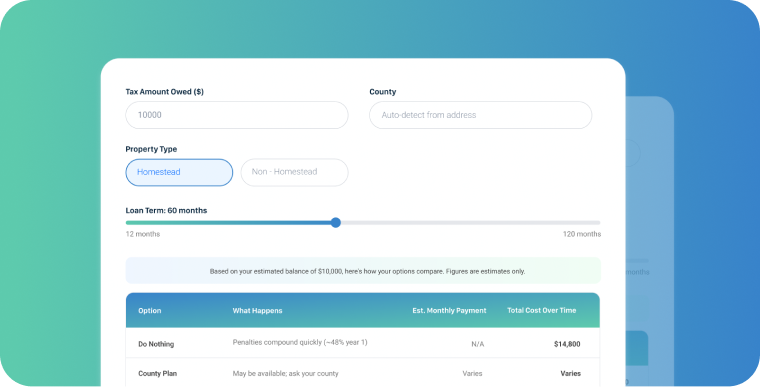Click 'May be available; ask your county' text
The height and width of the screenshot is (387, 760).
click(x=285, y=374)
